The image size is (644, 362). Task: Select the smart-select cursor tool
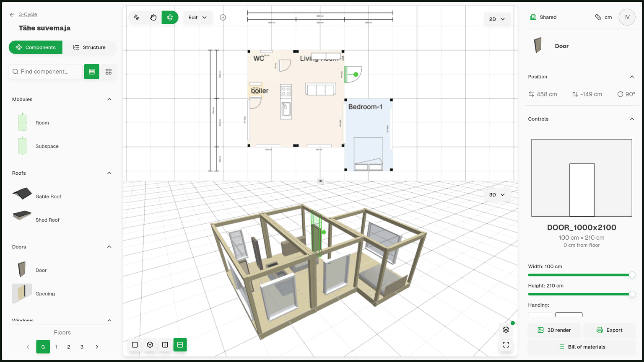pyautogui.click(x=137, y=17)
